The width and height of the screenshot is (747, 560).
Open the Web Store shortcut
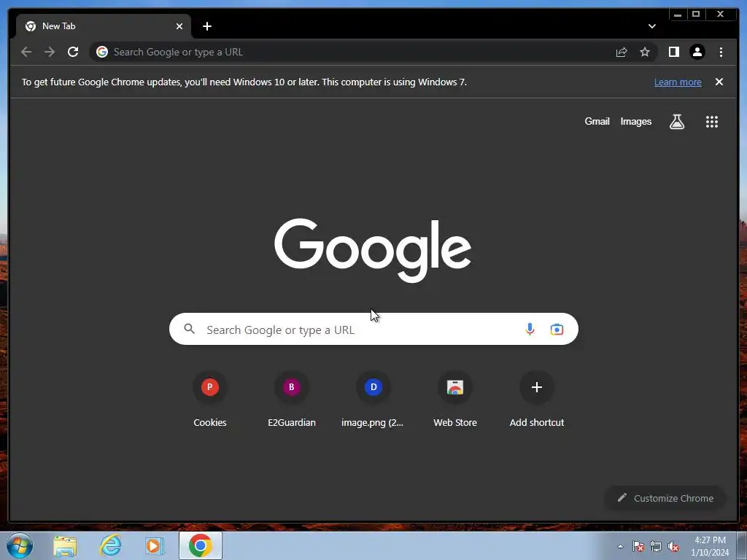tap(455, 400)
